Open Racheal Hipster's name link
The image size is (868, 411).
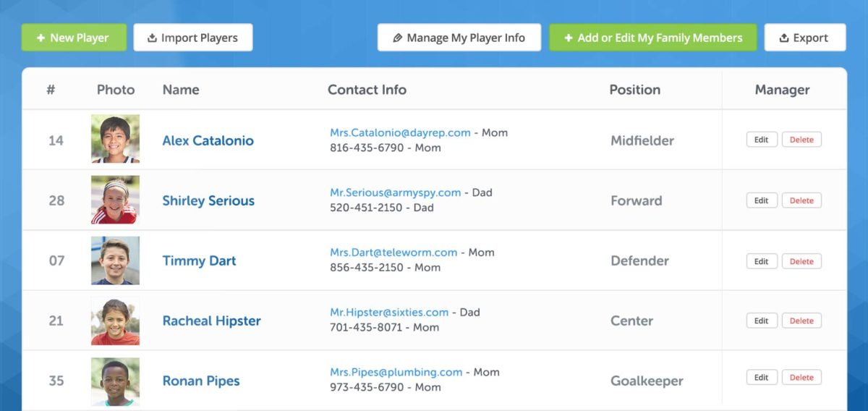click(211, 321)
